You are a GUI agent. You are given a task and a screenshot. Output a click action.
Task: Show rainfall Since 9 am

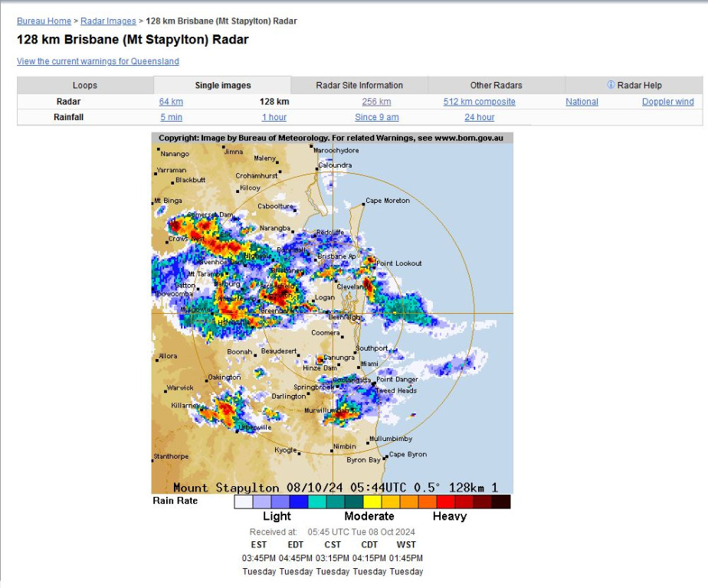coord(376,117)
